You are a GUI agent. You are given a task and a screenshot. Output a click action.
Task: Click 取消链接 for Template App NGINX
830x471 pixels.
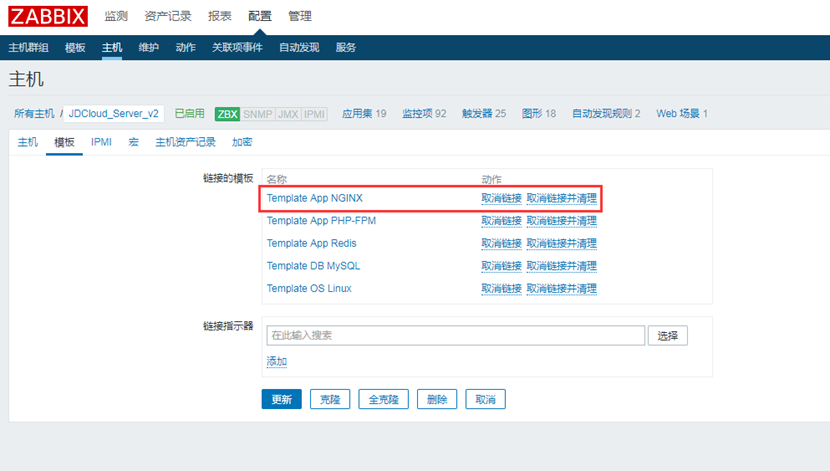[501, 198]
